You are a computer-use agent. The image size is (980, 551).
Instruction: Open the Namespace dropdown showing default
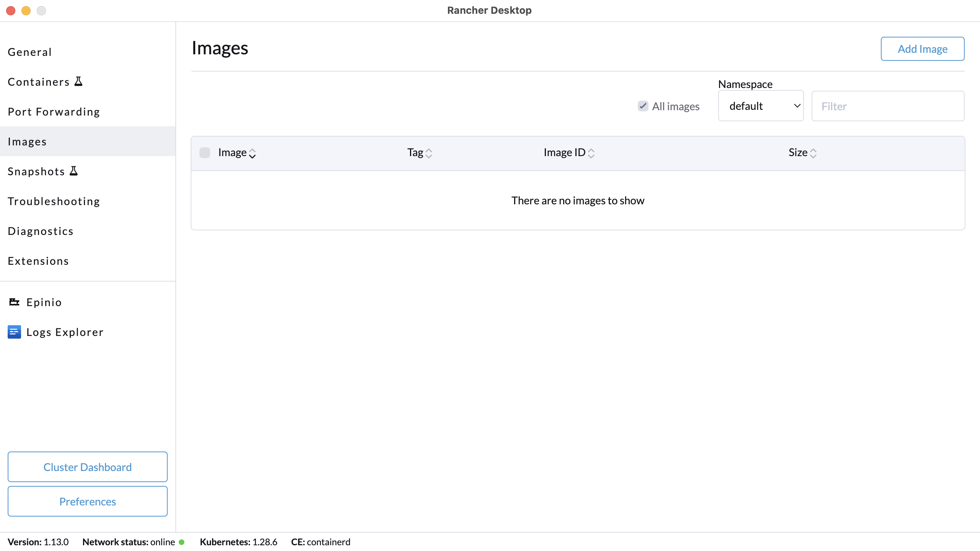tap(761, 106)
